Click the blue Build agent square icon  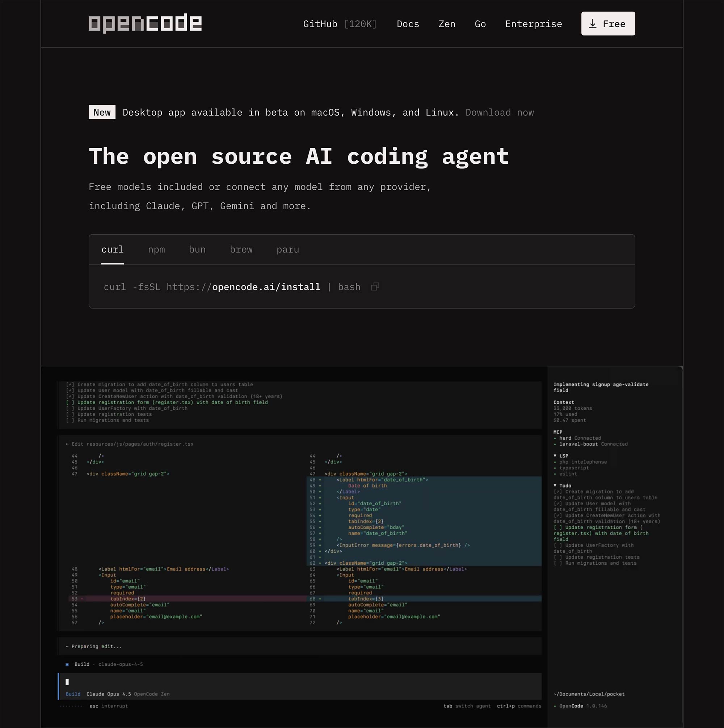(67, 664)
